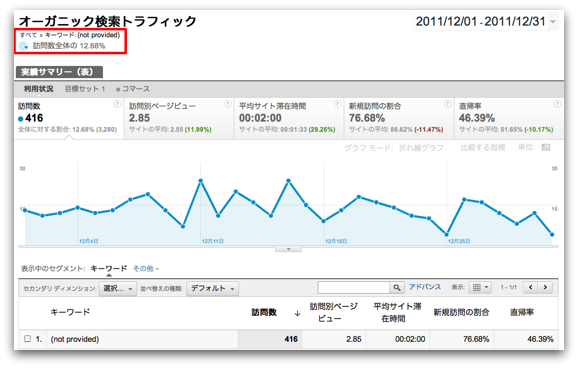Click the search magnifier icon in table filter
Viewport: 578px width, 368px height.
397,287
